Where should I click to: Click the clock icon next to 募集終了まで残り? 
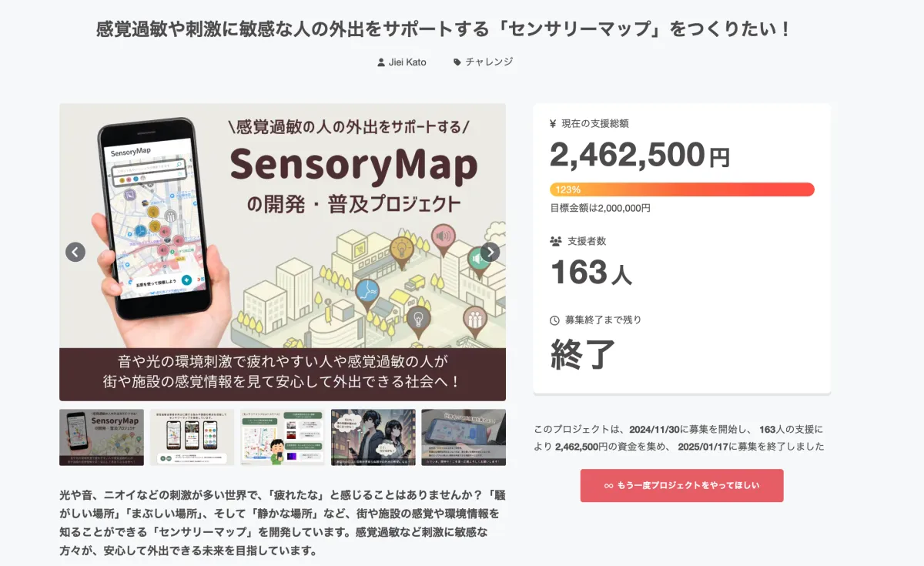(x=554, y=320)
